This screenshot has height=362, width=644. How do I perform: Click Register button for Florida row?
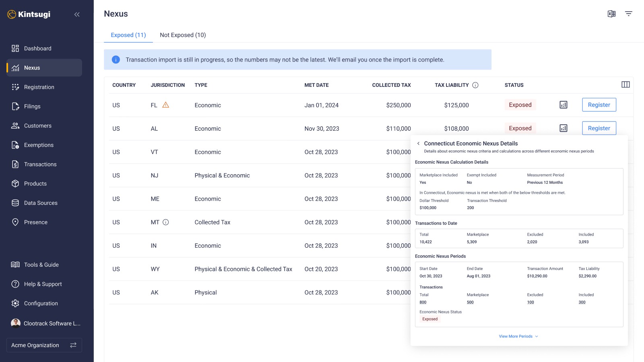tap(599, 105)
